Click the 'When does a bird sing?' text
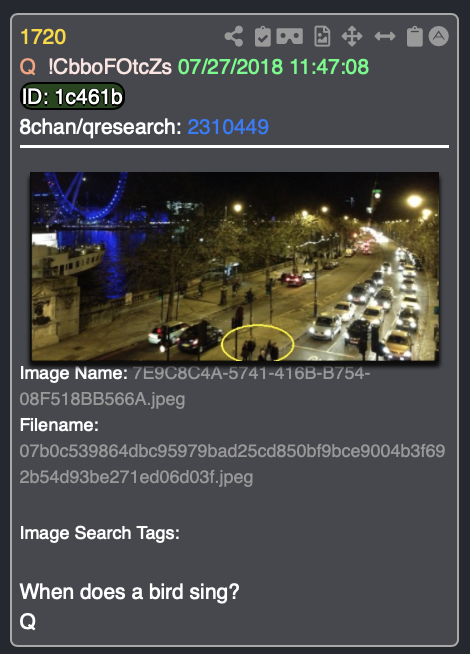The height and width of the screenshot is (654, 470). point(130,591)
